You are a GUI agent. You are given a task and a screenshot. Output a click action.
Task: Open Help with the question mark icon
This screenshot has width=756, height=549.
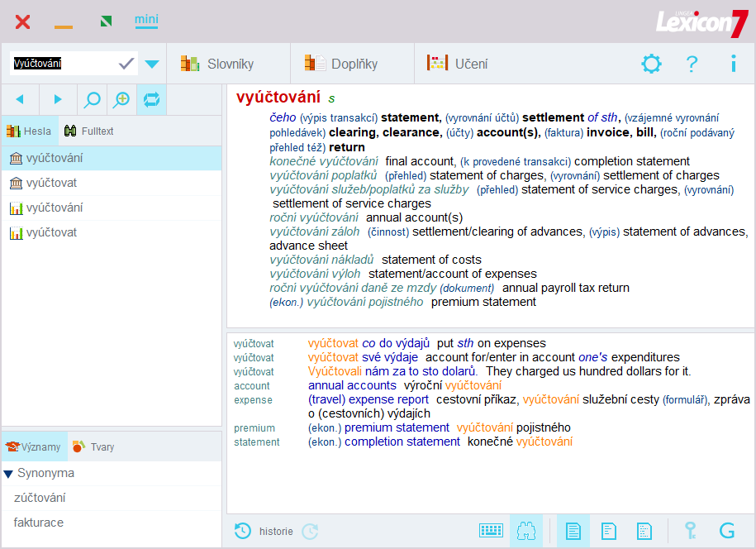tap(692, 63)
